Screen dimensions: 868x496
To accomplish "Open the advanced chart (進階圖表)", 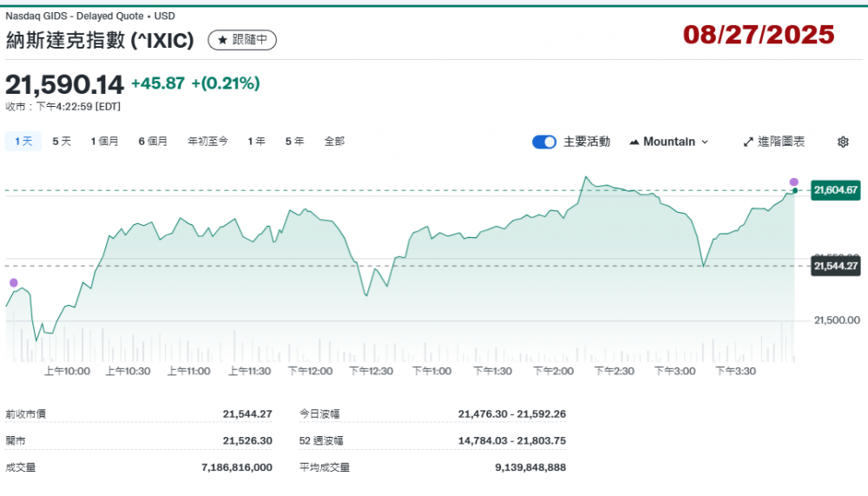I will coord(774,142).
